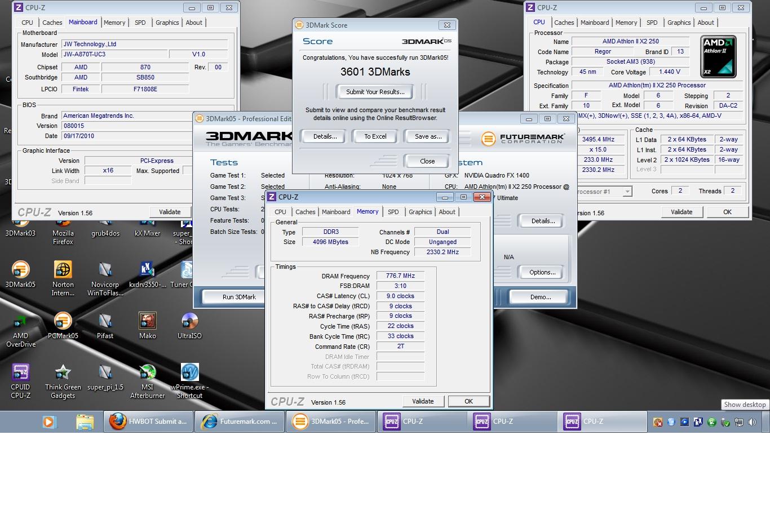Switch to Futuremark.com Internet Explorer taskbar item
Viewport: 770px width, 532px height.
(240, 422)
